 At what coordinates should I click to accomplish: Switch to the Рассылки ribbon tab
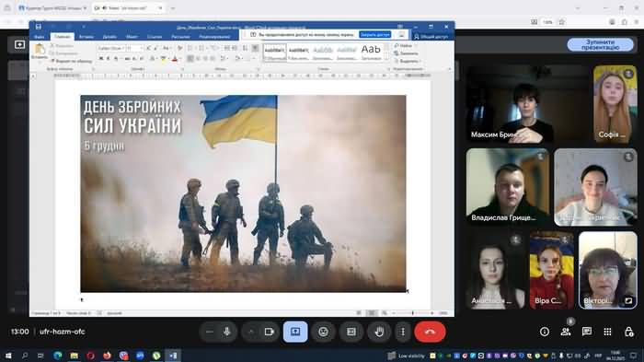pyautogui.click(x=180, y=37)
